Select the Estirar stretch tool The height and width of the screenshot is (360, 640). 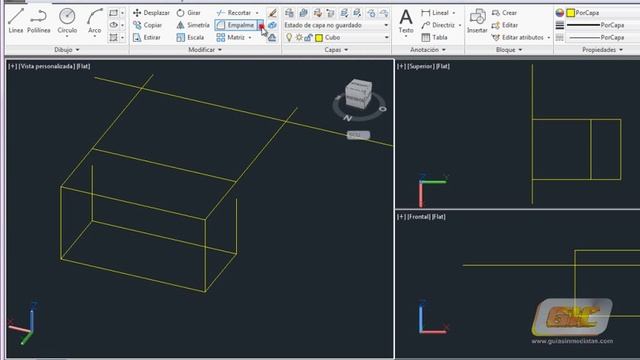147,38
